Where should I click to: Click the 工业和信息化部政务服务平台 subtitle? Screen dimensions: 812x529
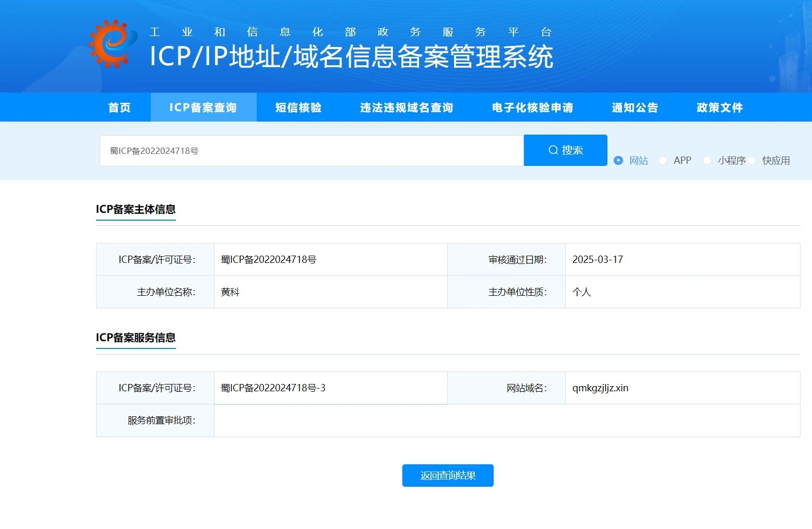pos(350,32)
